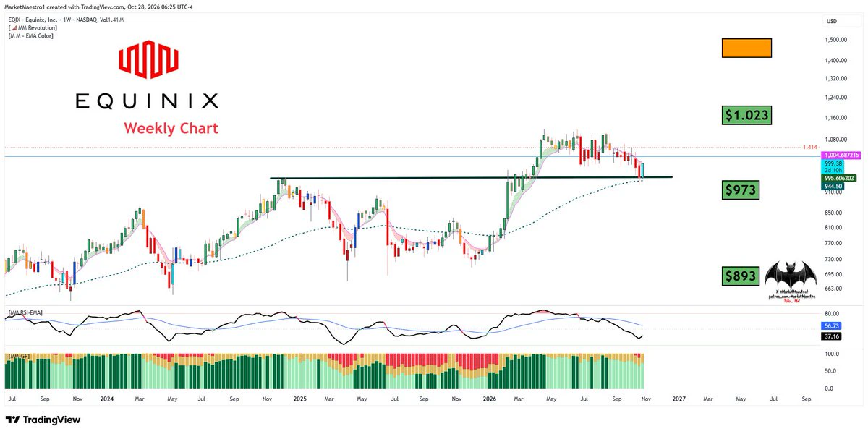Click the teal 944.50 price tag
The image size is (868, 434).
tap(834, 186)
